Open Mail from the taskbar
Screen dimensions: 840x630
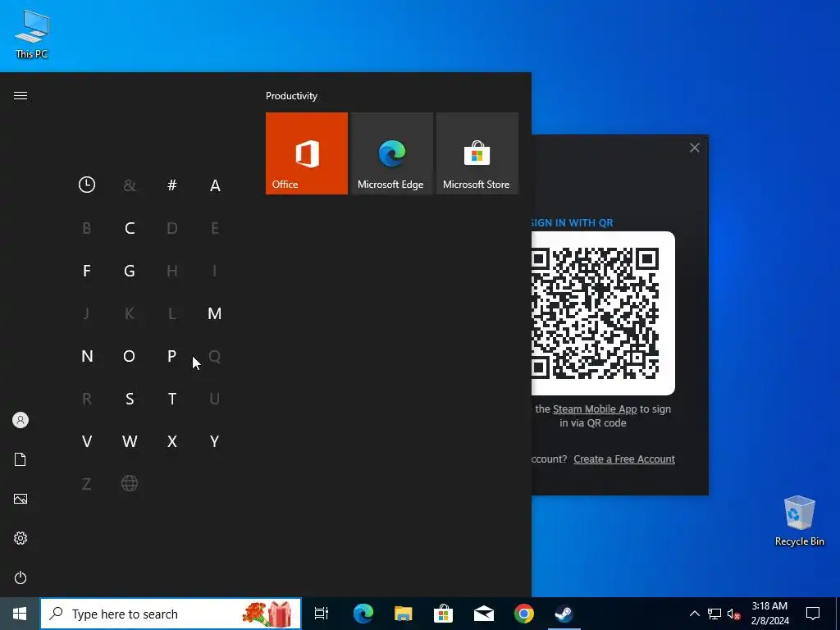click(484, 614)
